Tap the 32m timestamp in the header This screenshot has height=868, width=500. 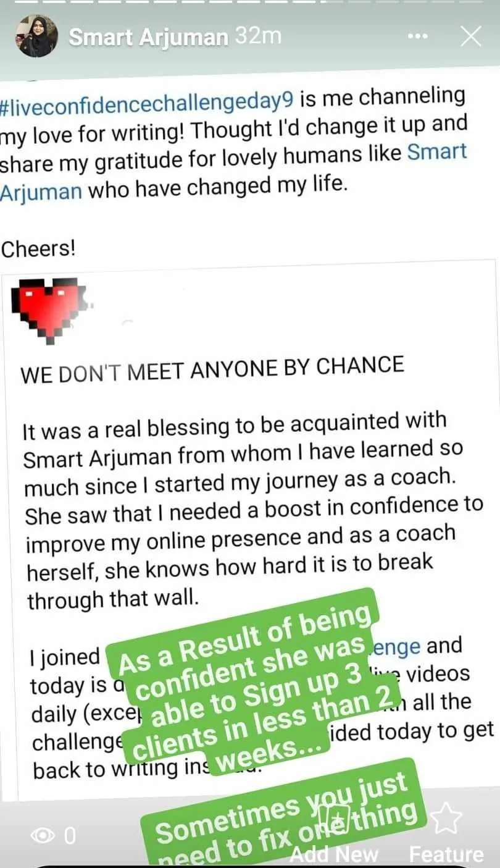(258, 38)
